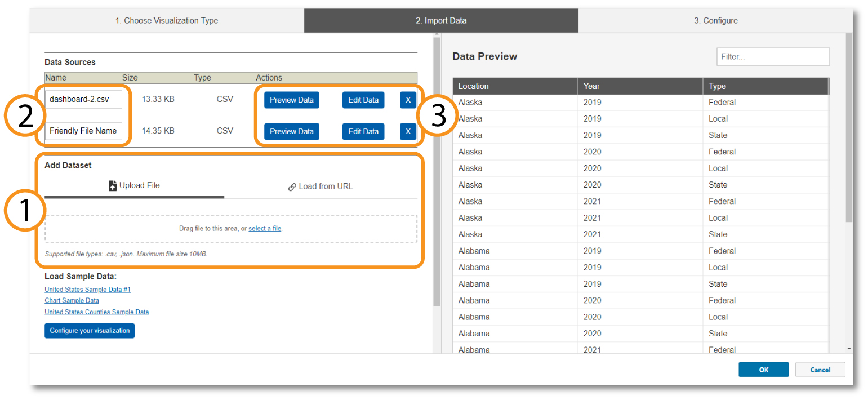Edit data for Friendly File Name
The height and width of the screenshot is (400, 868).
tap(363, 131)
